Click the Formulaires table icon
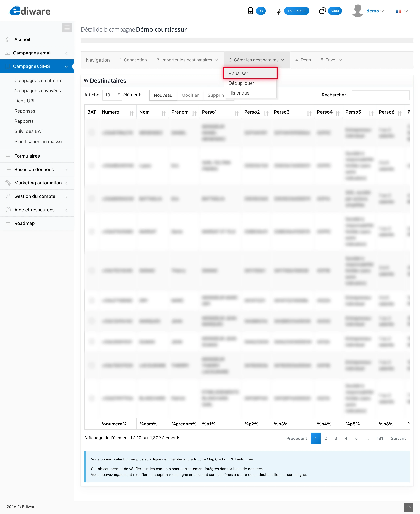The height and width of the screenshot is (514, 420). pyautogui.click(x=8, y=156)
